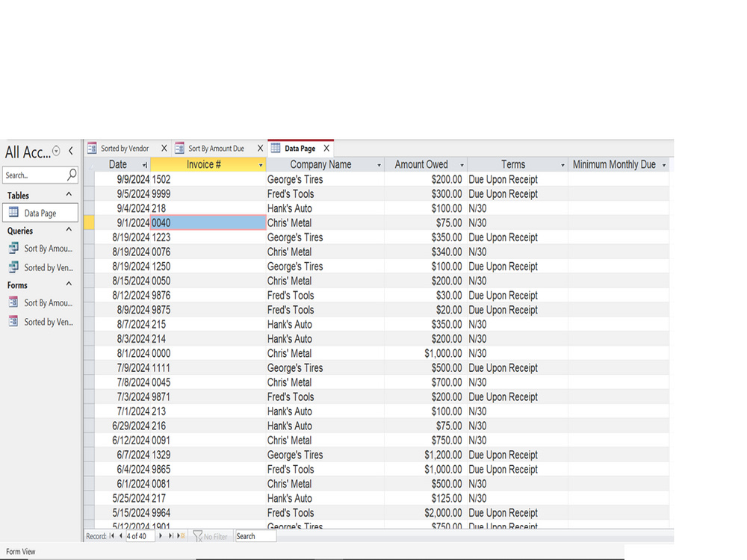Collapse the Forms group
747x560 pixels.
69,284
